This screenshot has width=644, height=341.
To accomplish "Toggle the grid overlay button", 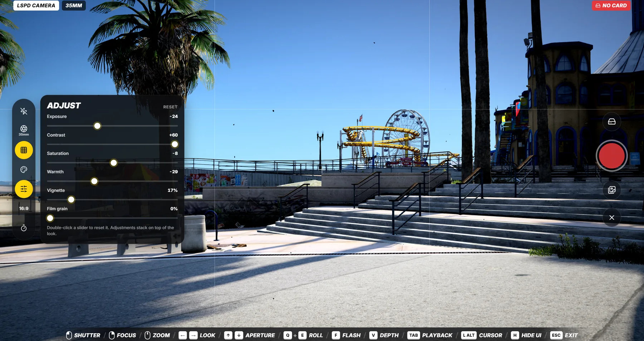I will (x=24, y=150).
